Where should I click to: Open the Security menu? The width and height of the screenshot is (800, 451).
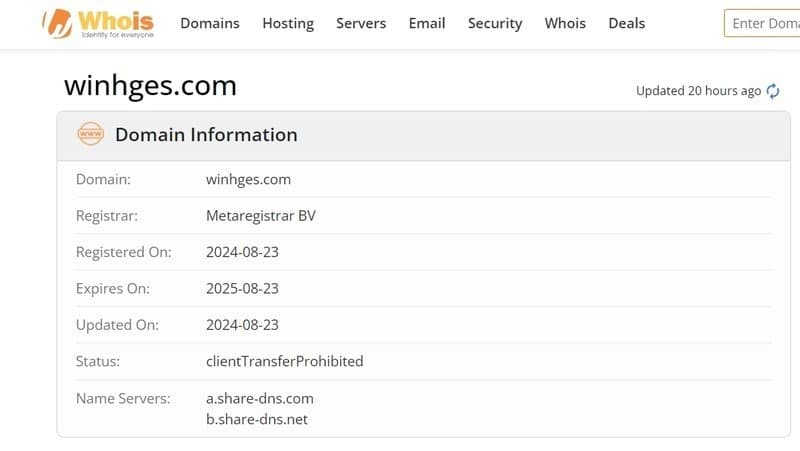(x=495, y=23)
